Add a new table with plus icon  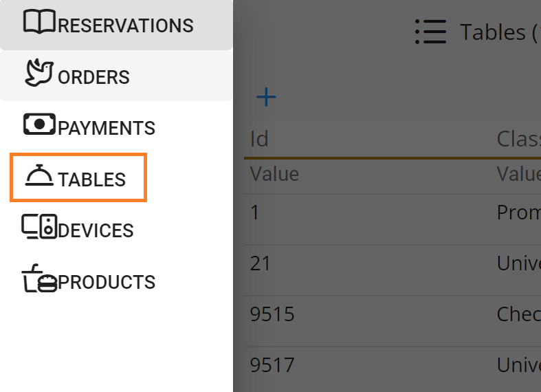click(x=266, y=97)
